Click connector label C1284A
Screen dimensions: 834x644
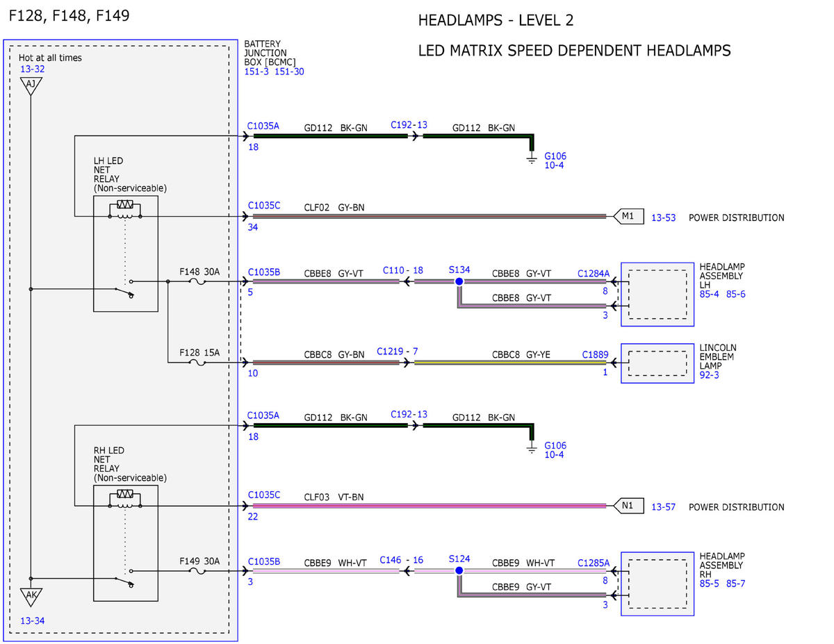[594, 274]
